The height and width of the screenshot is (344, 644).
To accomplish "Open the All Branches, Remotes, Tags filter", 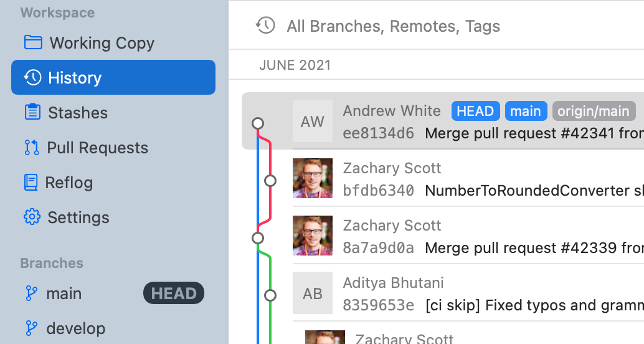I will tap(393, 26).
